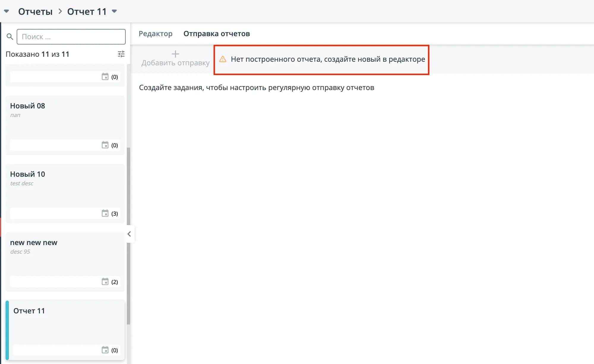Collapse the sidebar with the left chevron
Image resolution: width=594 pixels, height=364 pixels.
click(129, 234)
